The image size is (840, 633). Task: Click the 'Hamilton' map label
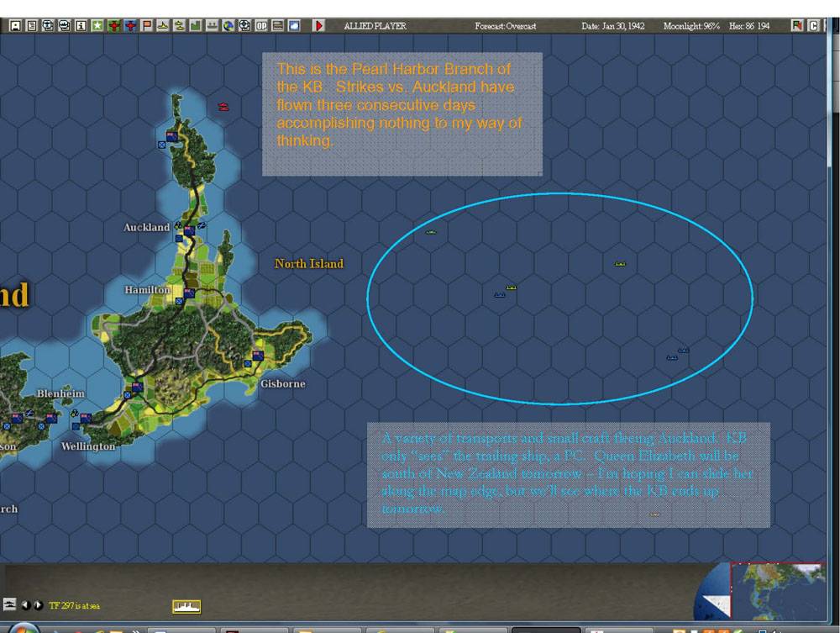pos(147,290)
